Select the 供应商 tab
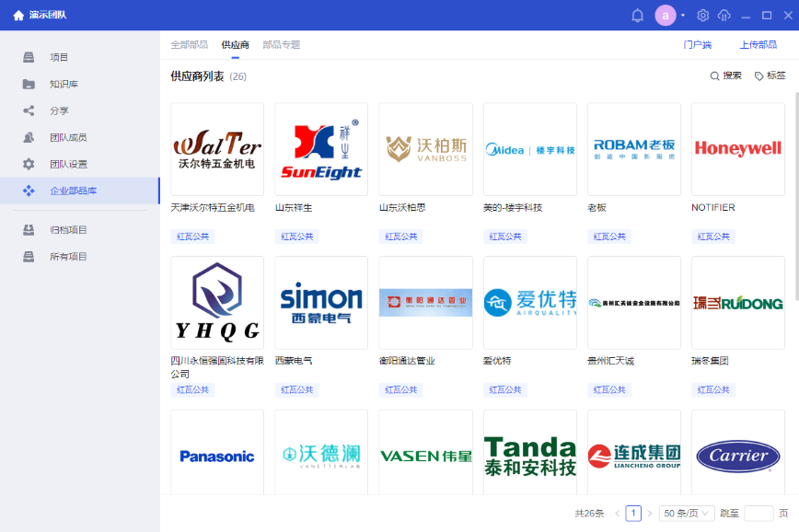 tap(236, 45)
